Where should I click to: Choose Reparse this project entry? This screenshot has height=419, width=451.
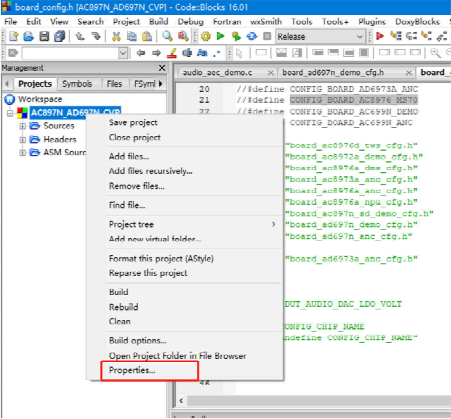pyautogui.click(x=148, y=273)
